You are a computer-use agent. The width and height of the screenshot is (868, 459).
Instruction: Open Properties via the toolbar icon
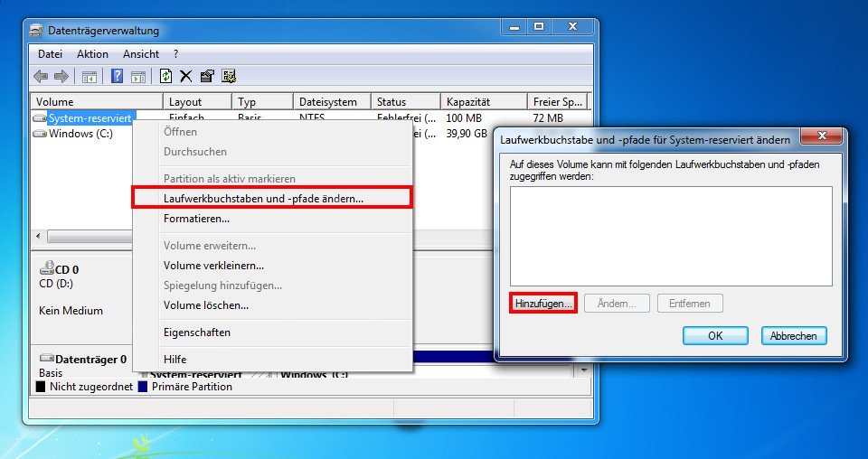(x=207, y=76)
